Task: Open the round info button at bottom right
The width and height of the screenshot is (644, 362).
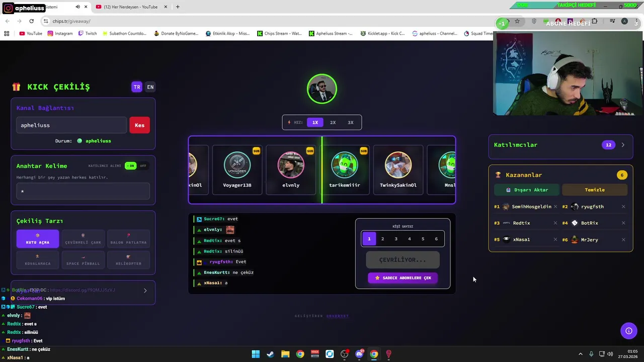Action: tap(628, 330)
